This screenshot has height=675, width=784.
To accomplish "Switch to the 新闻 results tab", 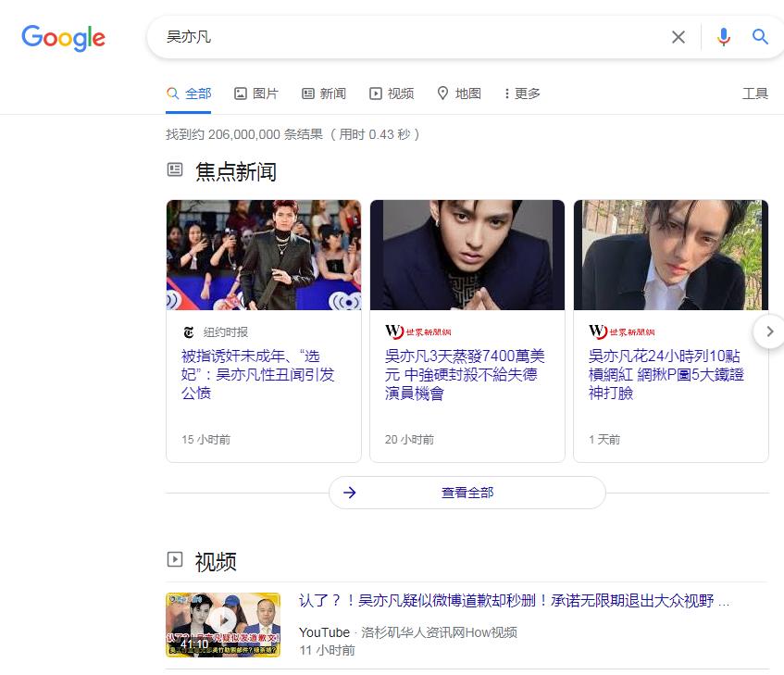I will 324,94.
